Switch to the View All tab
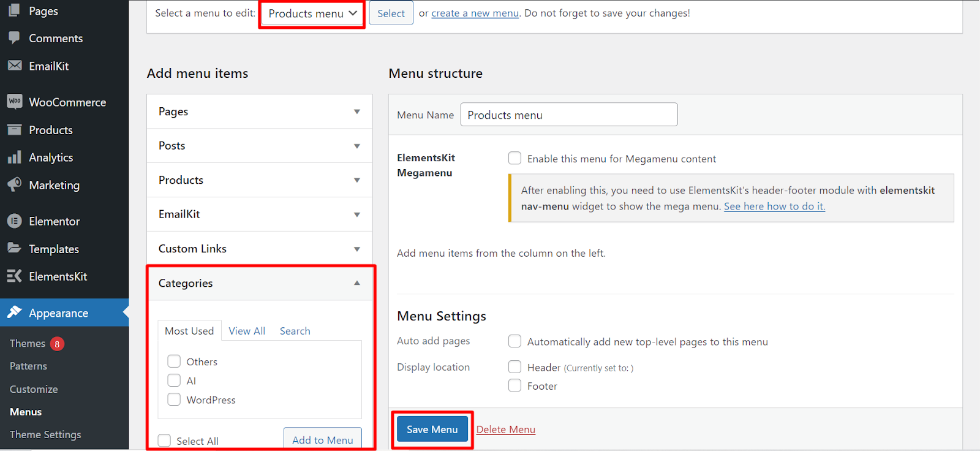The image size is (980, 451). (247, 331)
